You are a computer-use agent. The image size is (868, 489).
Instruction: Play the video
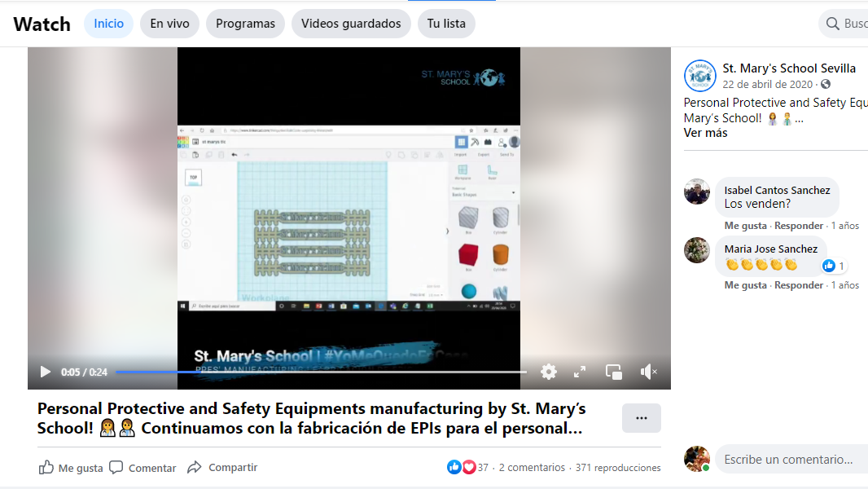(46, 372)
